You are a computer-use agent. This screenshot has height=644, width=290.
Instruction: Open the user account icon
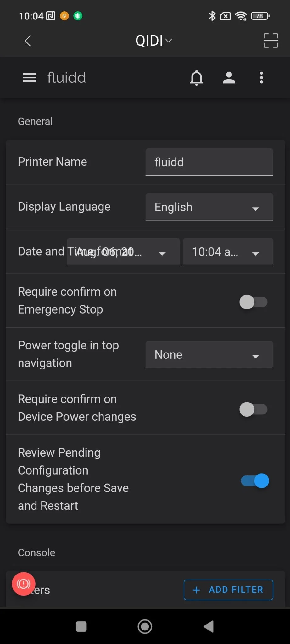[x=229, y=78]
